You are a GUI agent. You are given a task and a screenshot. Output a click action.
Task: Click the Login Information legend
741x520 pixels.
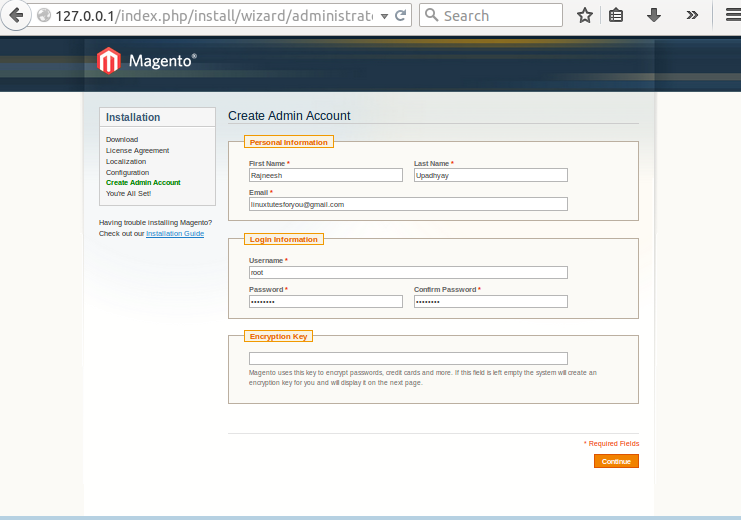click(x=284, y=239)
